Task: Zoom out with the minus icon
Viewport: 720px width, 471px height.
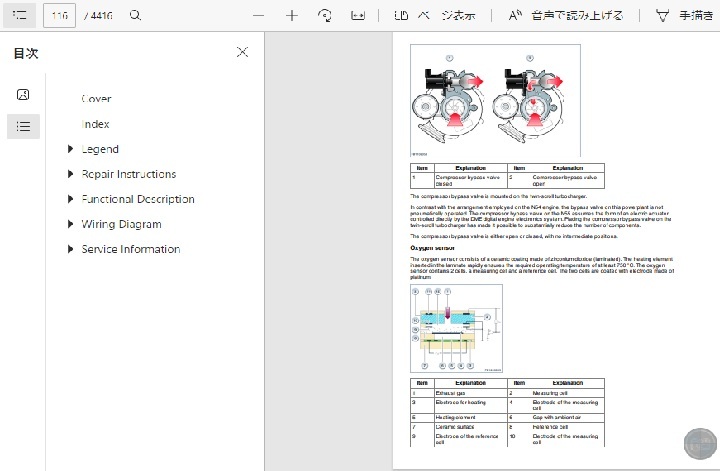Action: pyautogui.click(x=259, y=16)
